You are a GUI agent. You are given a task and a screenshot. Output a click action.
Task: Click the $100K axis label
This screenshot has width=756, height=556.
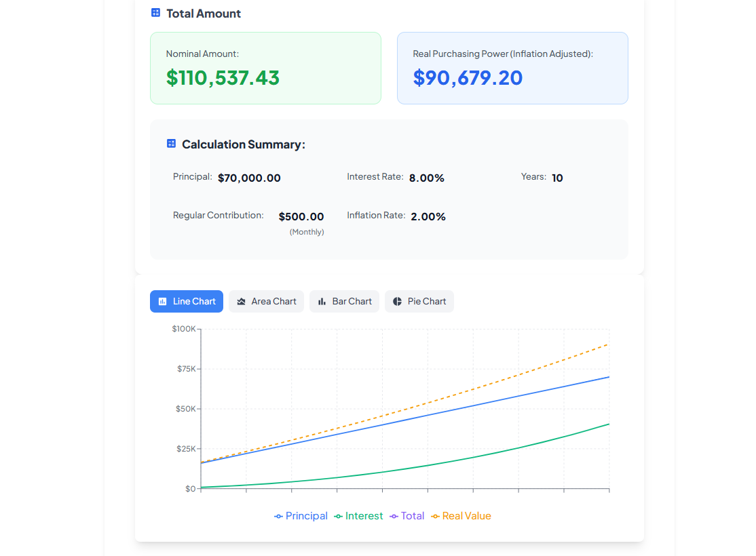(184, 328)
